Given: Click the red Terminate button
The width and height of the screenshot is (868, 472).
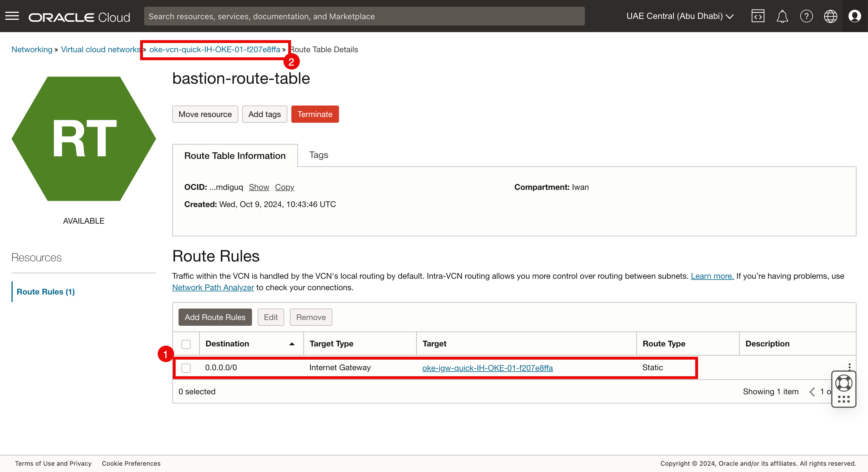Looking at the screenshot, I should point(315,114).
